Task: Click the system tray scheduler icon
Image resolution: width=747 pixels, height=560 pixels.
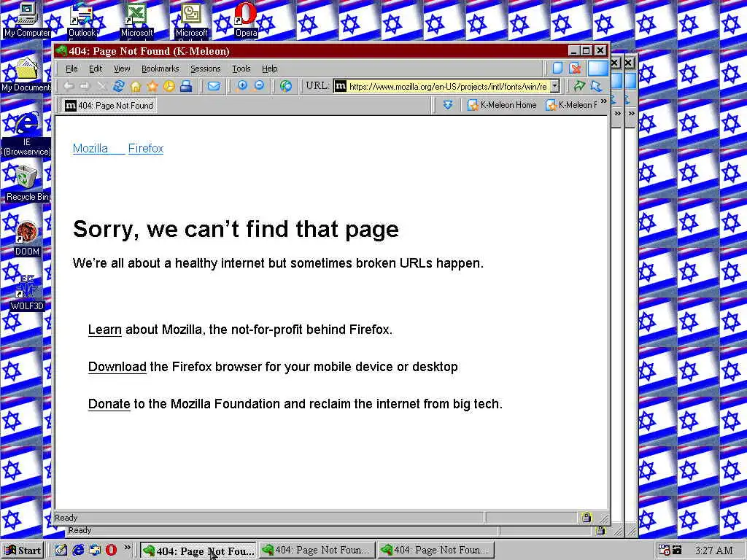Action: point(664,550)
